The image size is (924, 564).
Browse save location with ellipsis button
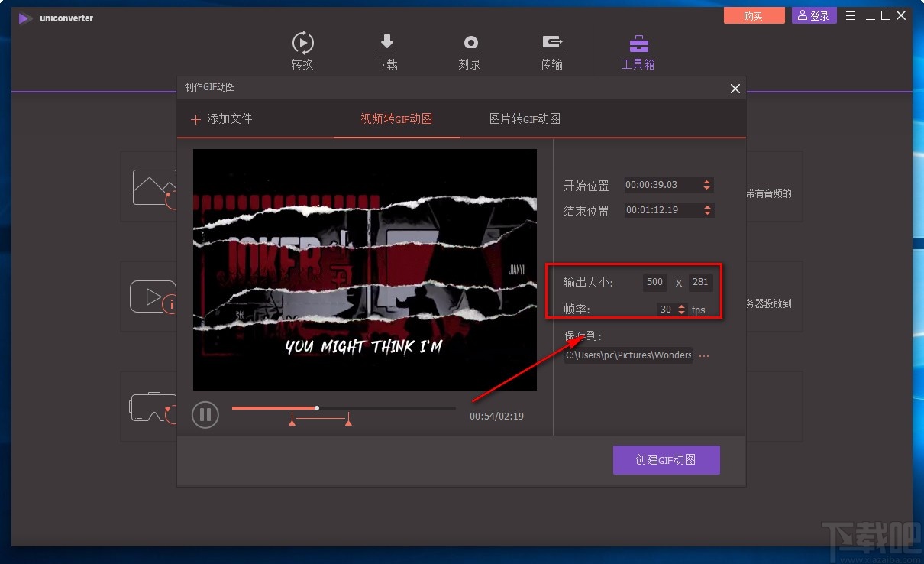[703, 355]
